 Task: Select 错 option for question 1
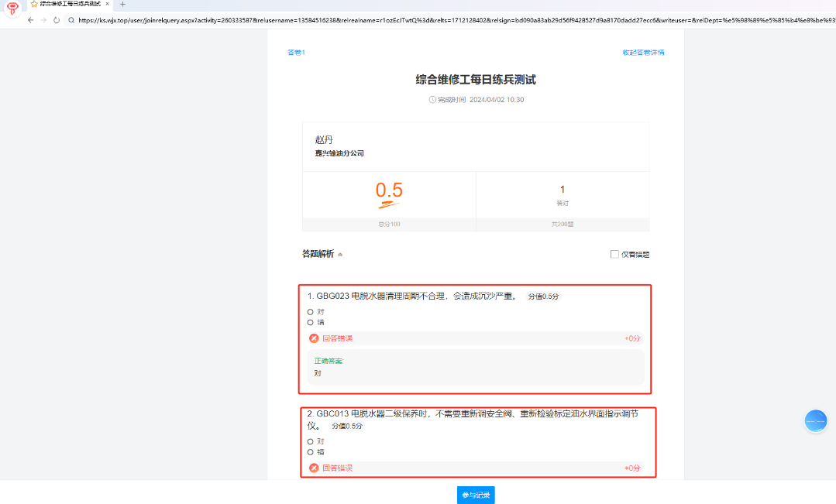(x=311, y=322)
